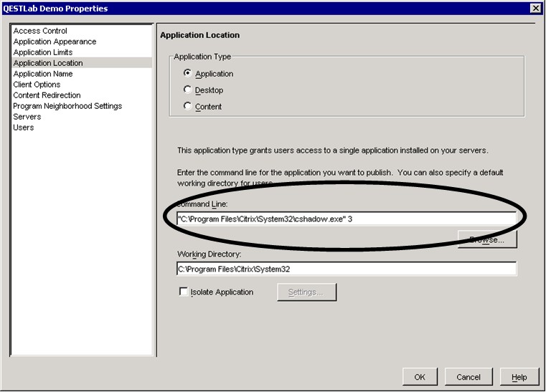This screenshot has height=392, width=546.
Task: Open the Application Appearance page
Action: (55, 42)
